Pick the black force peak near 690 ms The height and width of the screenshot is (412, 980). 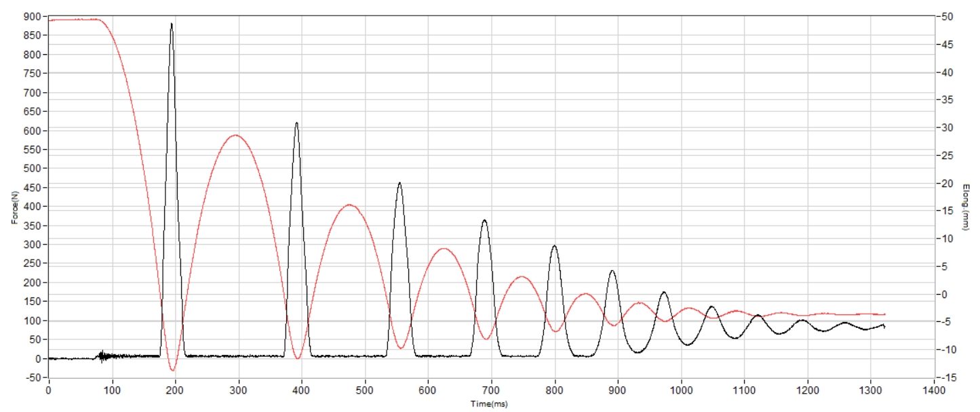coord(484,220)
